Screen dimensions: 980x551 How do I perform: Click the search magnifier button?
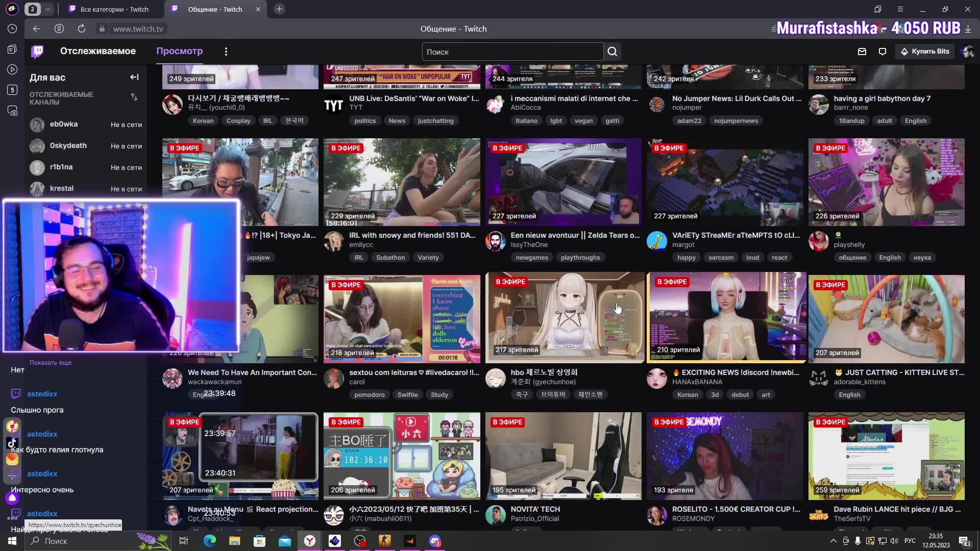pyautogui.click(x=612, y=52)
